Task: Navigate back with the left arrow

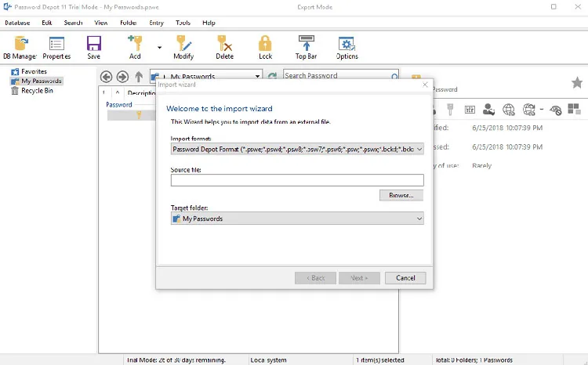Action: click(106, 77)
